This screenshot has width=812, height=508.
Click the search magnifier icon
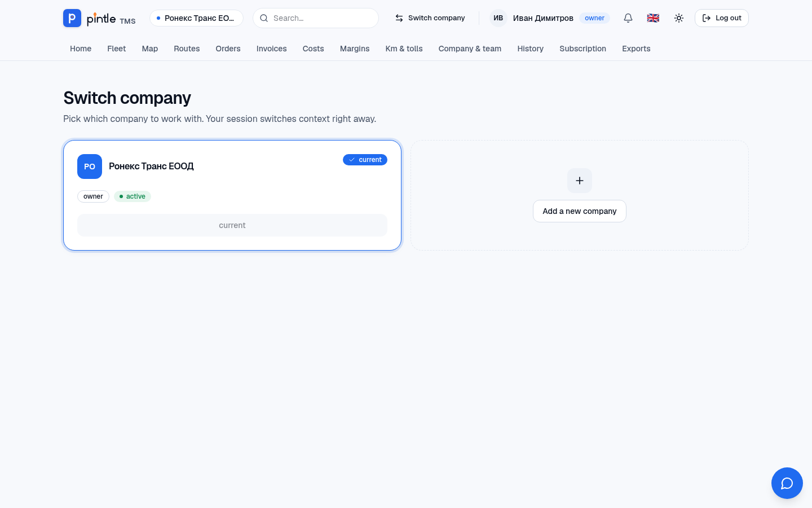coord(264,18)
